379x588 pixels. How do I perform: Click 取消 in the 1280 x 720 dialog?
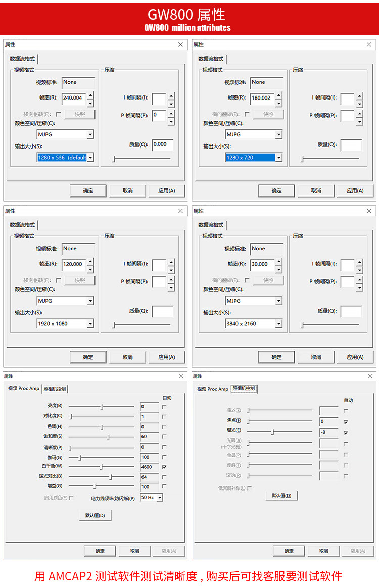point(316,191)
